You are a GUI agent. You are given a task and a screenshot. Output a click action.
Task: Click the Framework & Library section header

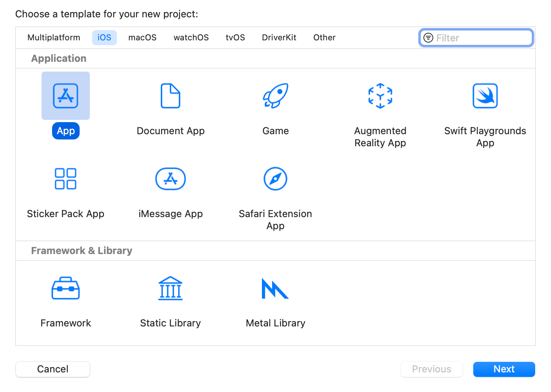coord(82,251)
